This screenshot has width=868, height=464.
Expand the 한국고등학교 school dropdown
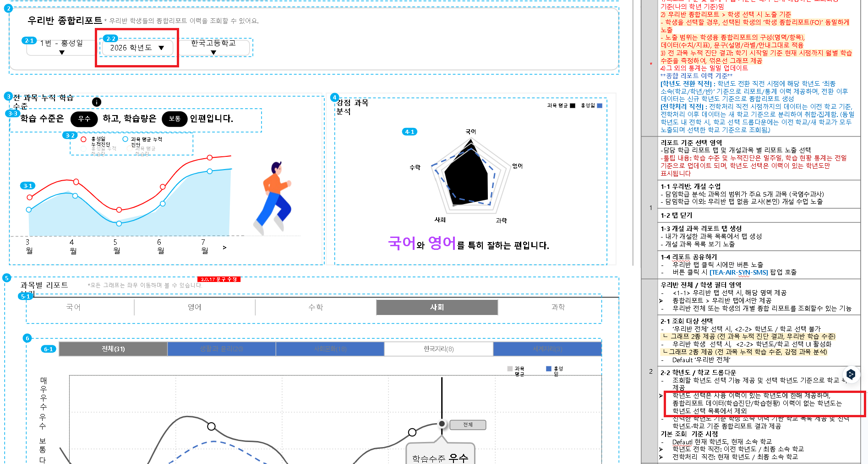(x=213, y=47)
